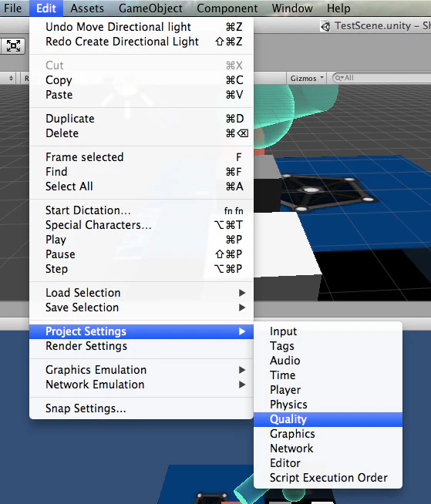Image resolution: width=431 pixels, height=504 pixels.
Task: Choose Select All menu item
Action: (x=142, y=186)
